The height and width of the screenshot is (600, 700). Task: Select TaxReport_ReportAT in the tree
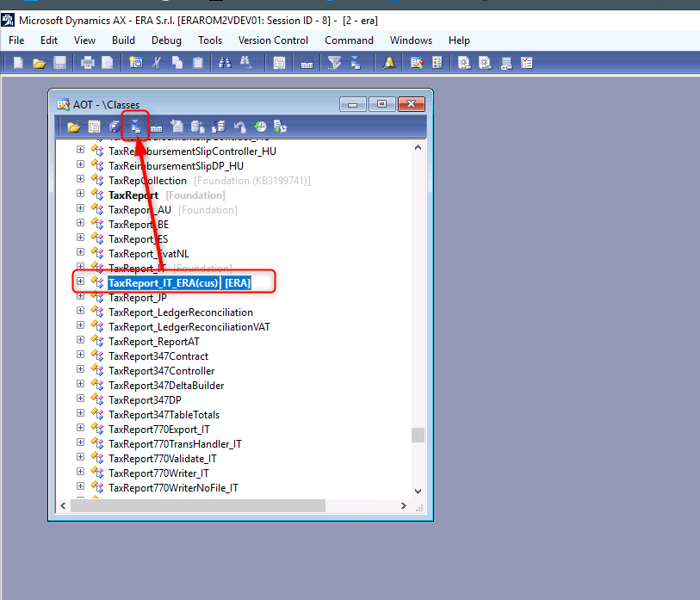pyautogui.click(x=155, y=341)
